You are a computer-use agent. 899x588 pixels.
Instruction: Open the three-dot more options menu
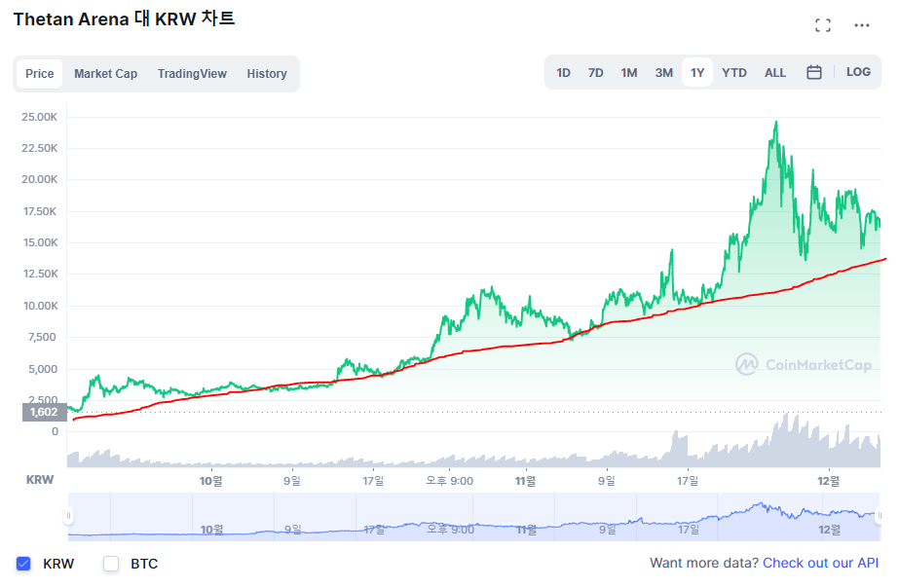[x=862, y=25]
